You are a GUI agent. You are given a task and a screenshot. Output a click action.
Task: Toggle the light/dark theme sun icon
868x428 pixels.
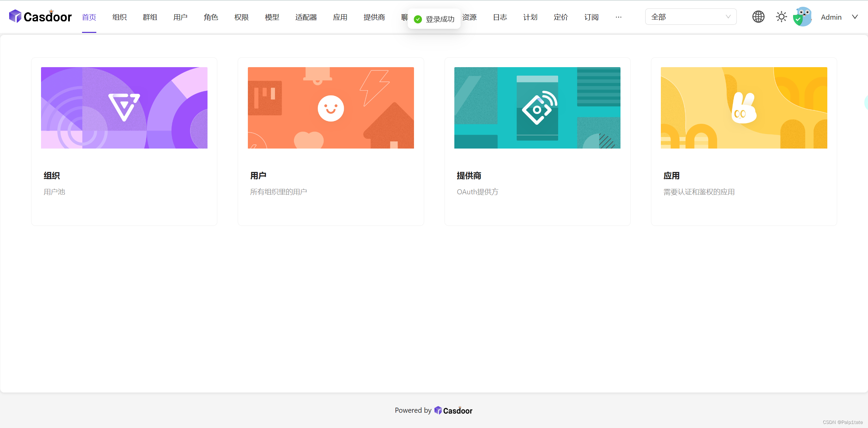[781, 17]
